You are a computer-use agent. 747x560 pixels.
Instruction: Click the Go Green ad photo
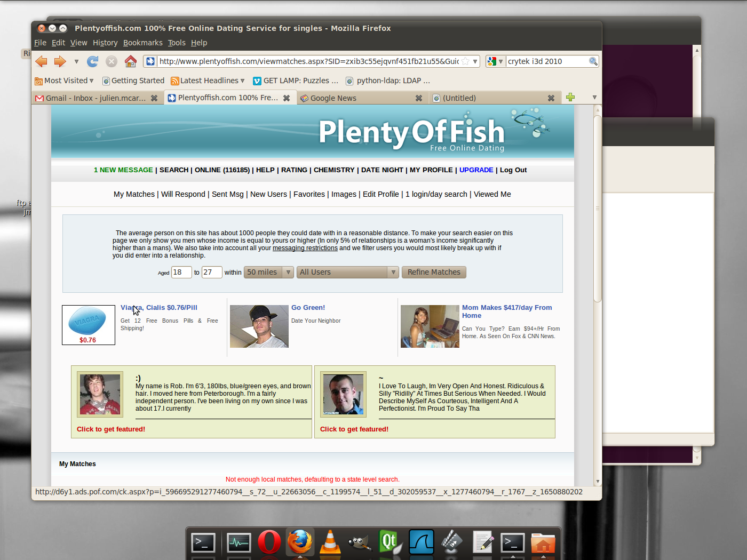pyautogui.click(x=259, y=326)
